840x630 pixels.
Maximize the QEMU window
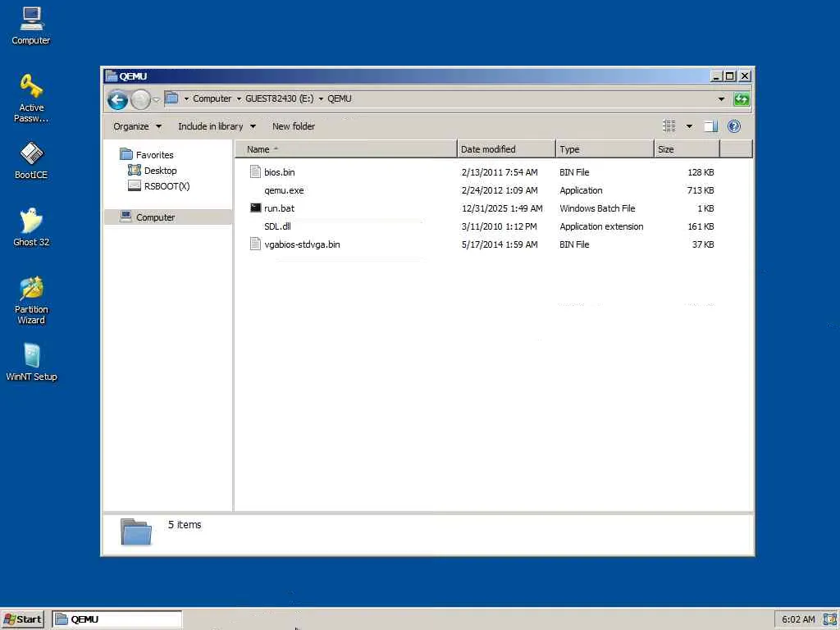pyautogui.click(x=729, y=76)
